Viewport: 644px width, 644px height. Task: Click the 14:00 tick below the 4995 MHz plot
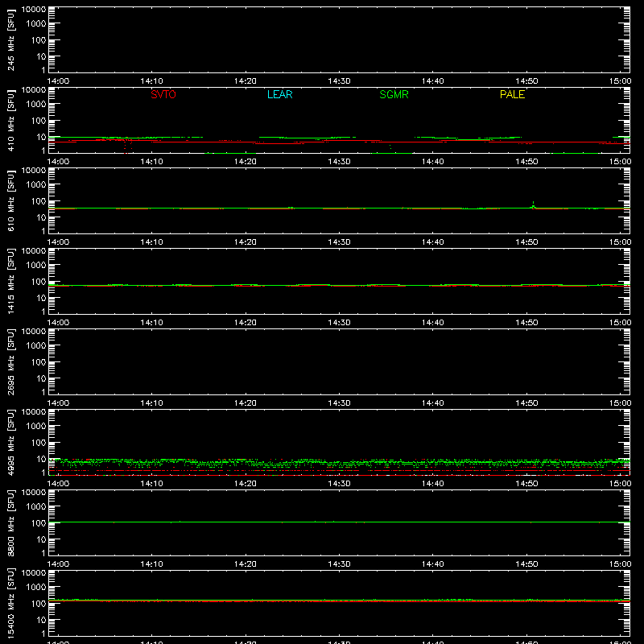click(x=58, y=484)
